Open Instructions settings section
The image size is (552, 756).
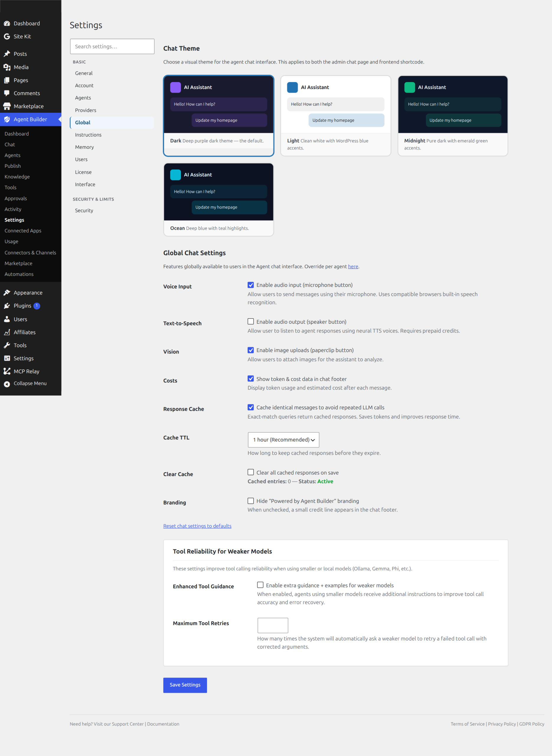pos(112,135)
